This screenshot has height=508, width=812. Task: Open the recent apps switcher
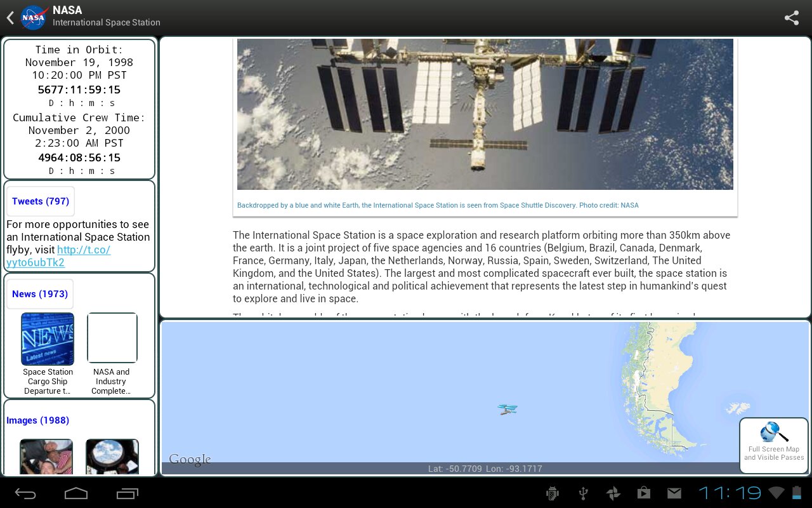[128, 493]
